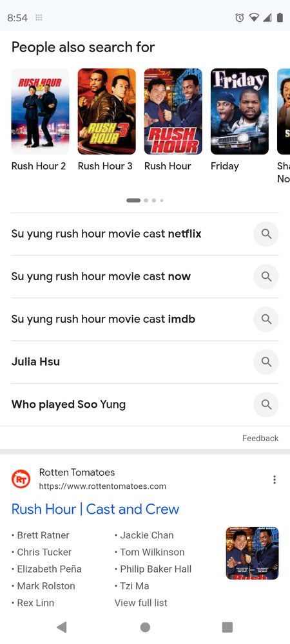The height and width of the screenshot is (644, 290).
Task: Select the Friday movie poster
Action: tap(240, 111)
